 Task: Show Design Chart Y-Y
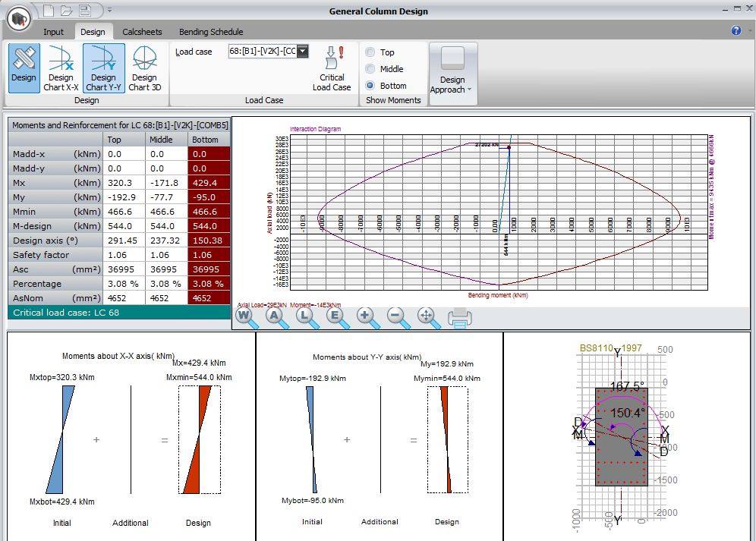pyautogui.click(x=103, y=68)
